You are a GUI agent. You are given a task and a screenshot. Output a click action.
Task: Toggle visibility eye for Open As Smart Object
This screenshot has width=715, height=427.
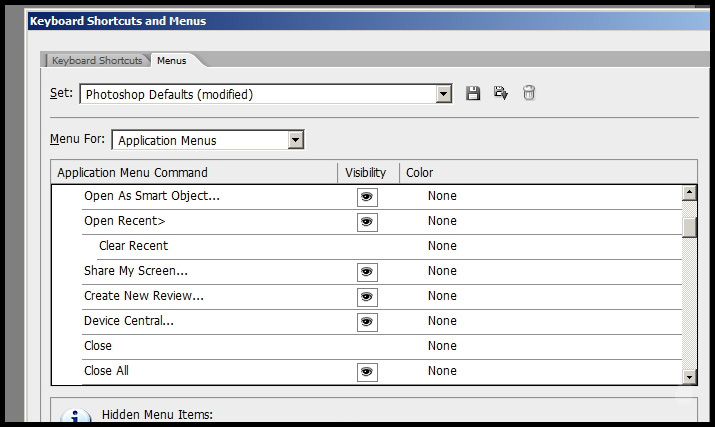click(x=367, y=197)
